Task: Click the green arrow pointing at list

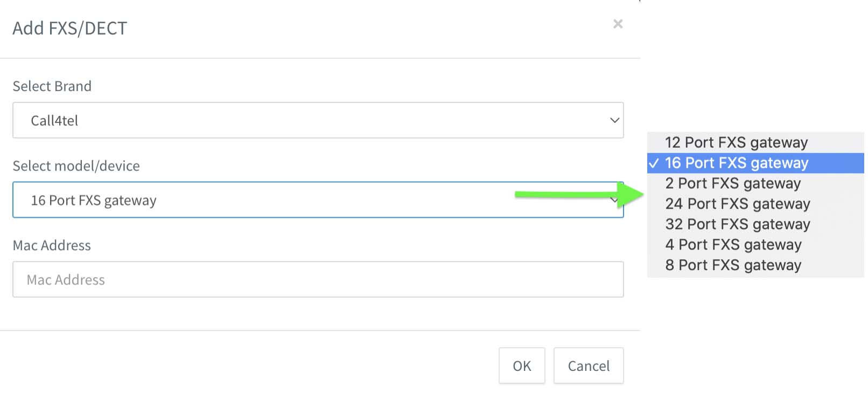Action: tap(579, 195)
